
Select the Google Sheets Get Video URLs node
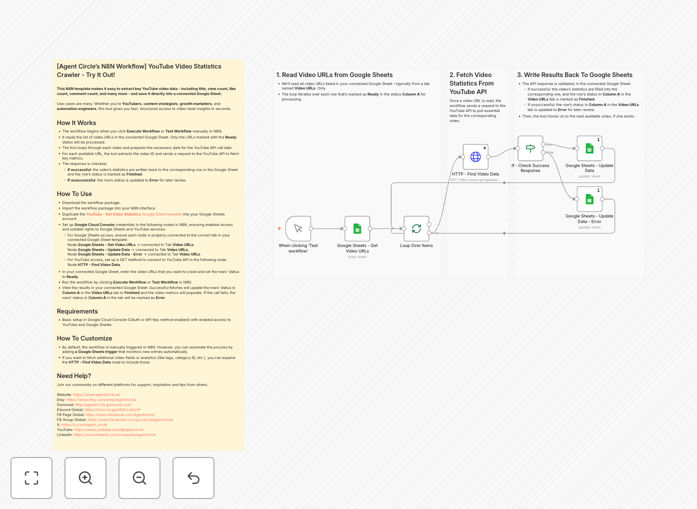357,228
